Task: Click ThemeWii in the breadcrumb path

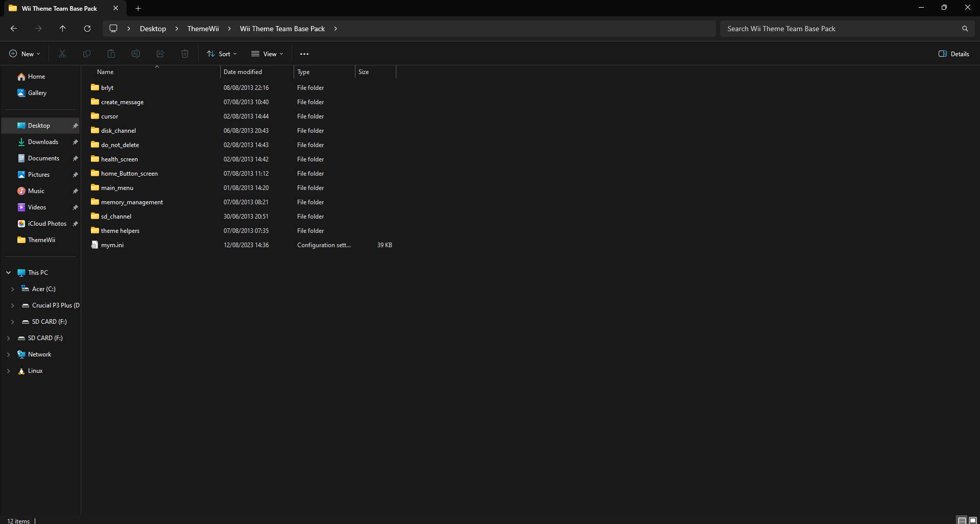Action: [203, 29]
